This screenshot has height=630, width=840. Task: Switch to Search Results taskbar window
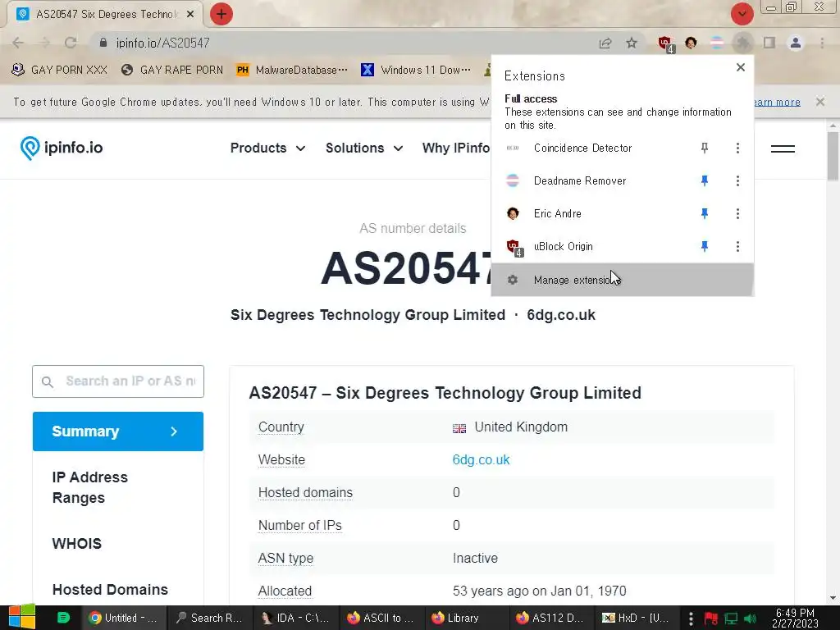click(210, 618)
